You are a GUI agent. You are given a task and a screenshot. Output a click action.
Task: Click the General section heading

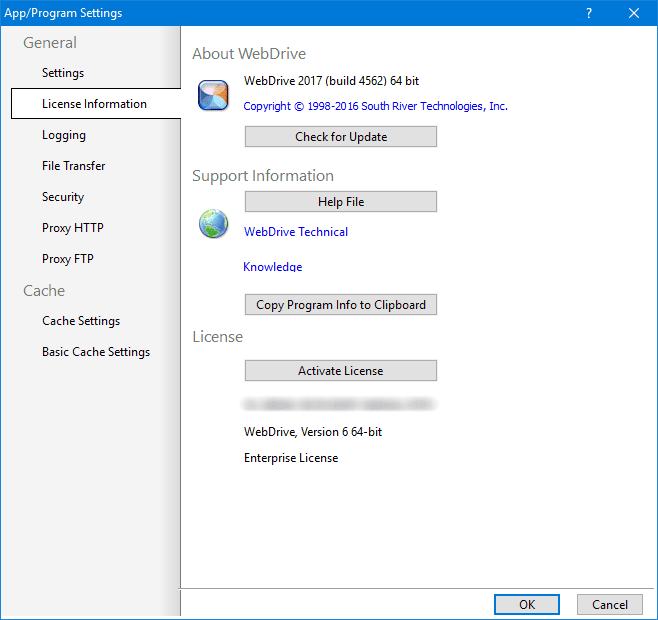point(50,43)
